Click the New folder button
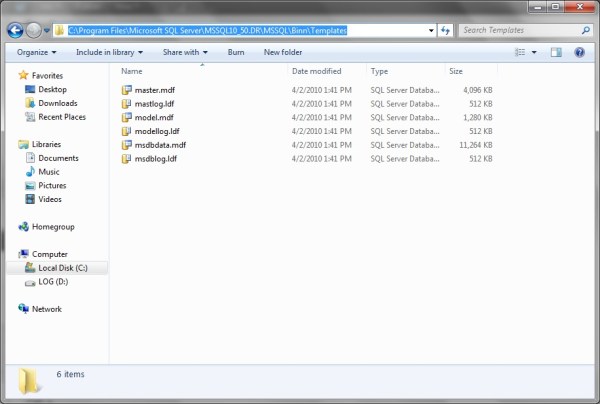 (x=283, y=51)
